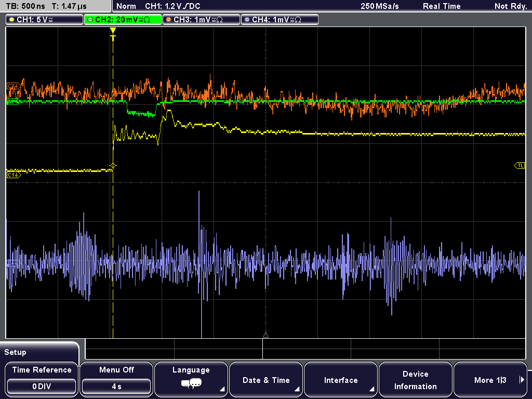532x399 pixels.
Task: Click the speech bubble language icon
Action: pos(191,384)
